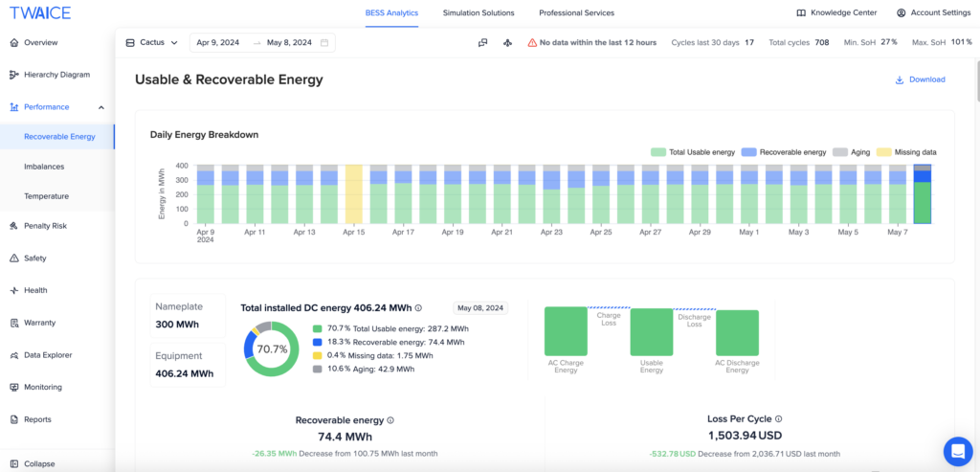Click the Account Settings user icon
This screenshot has width=980, height=472.
click(901, 12)
